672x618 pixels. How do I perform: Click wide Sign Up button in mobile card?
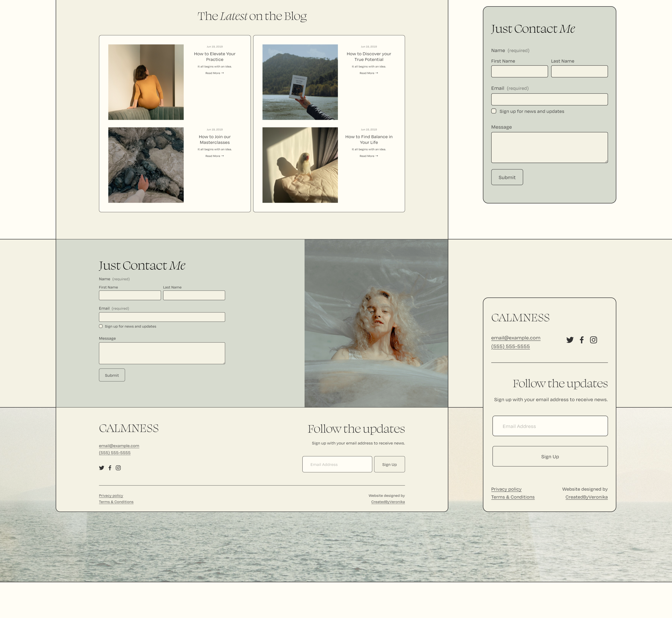pyautogui.click(x=550, y=457)
